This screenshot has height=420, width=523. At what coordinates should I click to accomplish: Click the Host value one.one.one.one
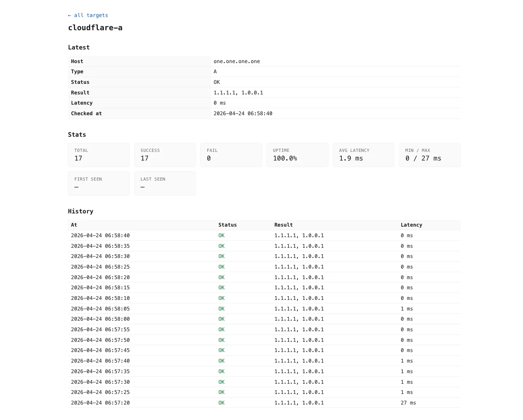coord(237,61)
